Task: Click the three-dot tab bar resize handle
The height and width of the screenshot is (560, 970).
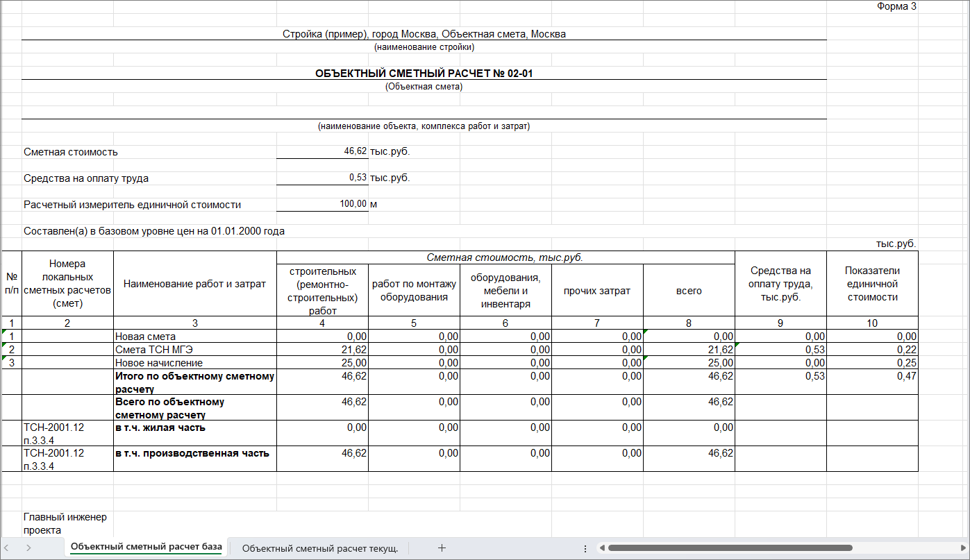Action: [585, 548]
